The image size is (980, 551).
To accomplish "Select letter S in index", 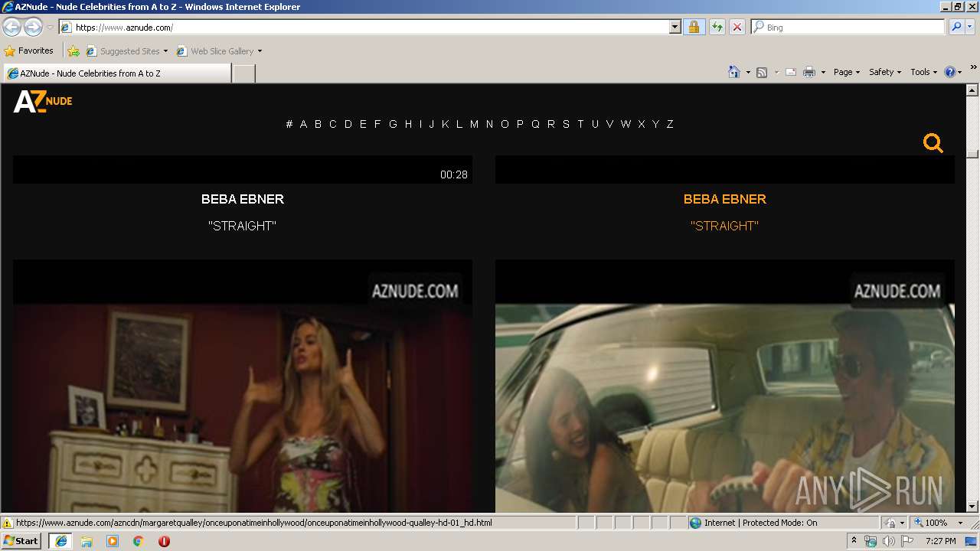I will pyautogui.click(x=566, y=124).
